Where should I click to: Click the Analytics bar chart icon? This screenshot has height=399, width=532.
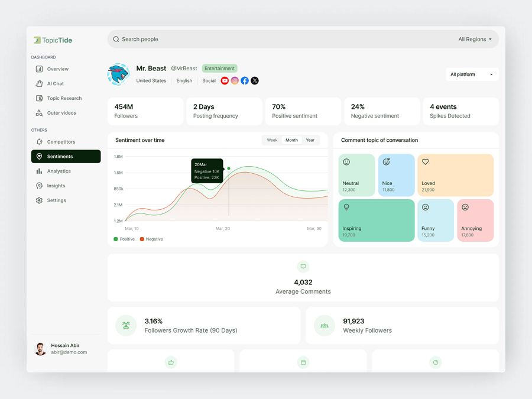[40, 171]
